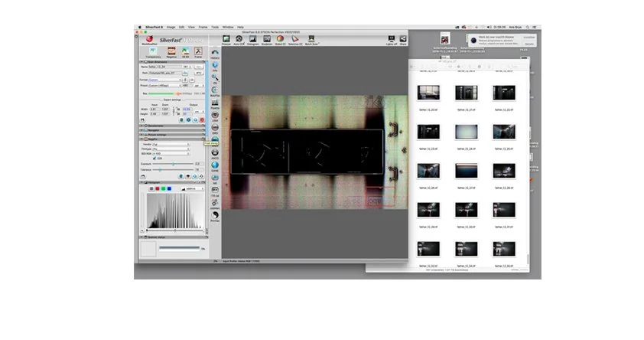Toggle the red channel in Histogram panel
Screen dimensions: 644x340
158,188
